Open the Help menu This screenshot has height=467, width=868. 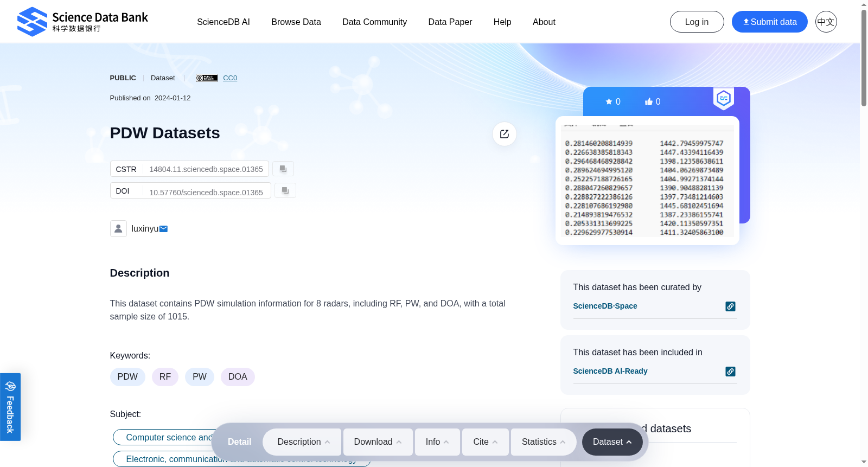502,22
